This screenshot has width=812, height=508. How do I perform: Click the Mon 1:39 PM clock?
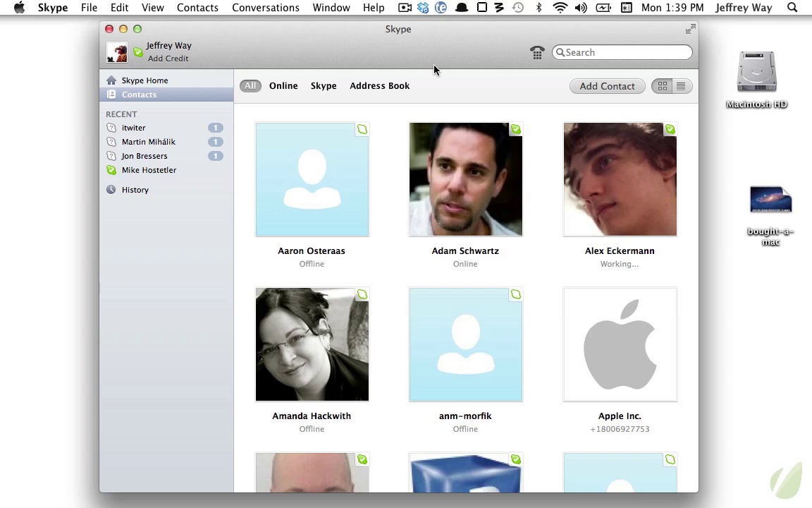click(672, 7)
